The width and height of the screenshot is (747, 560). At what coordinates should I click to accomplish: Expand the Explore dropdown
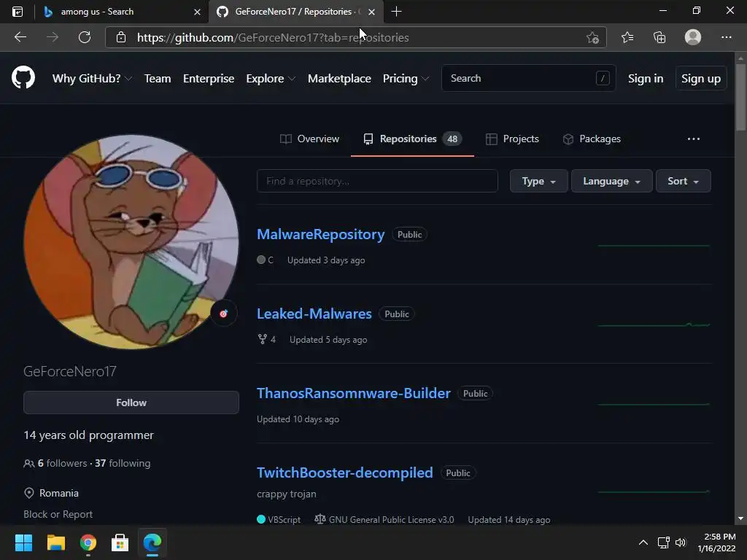coord(271,79)
